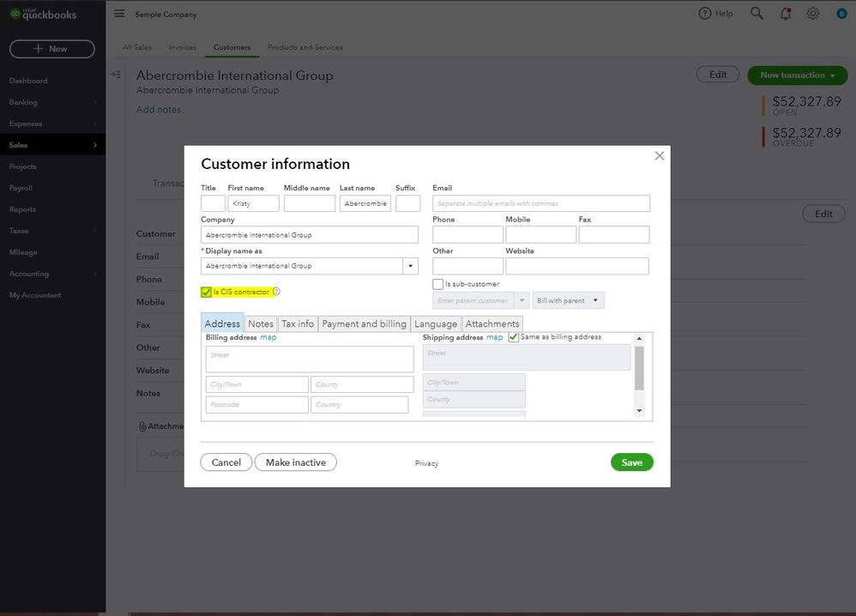Open the settings gear icon
Image resolution: width=856 pixels, height=616 pixels.
pos(813,14)
